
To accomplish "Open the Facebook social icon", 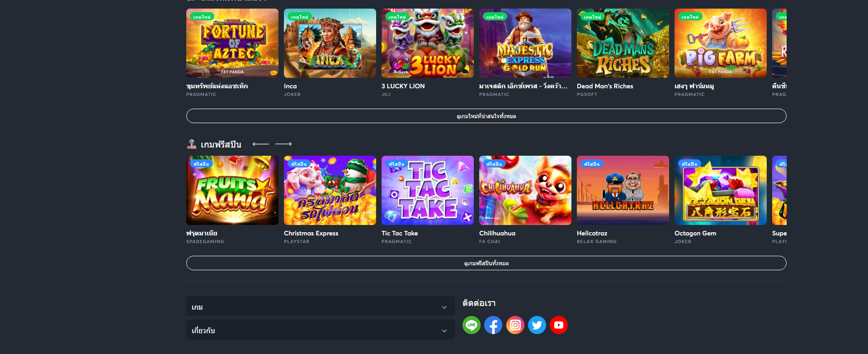I will tap(493, 325).
